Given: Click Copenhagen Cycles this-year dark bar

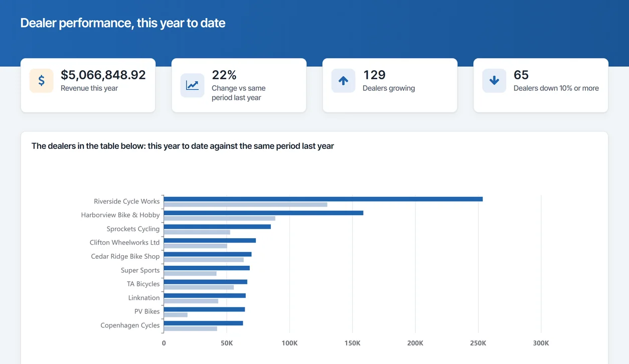Looking at the screenshot, I should click(x=204, y=323).
